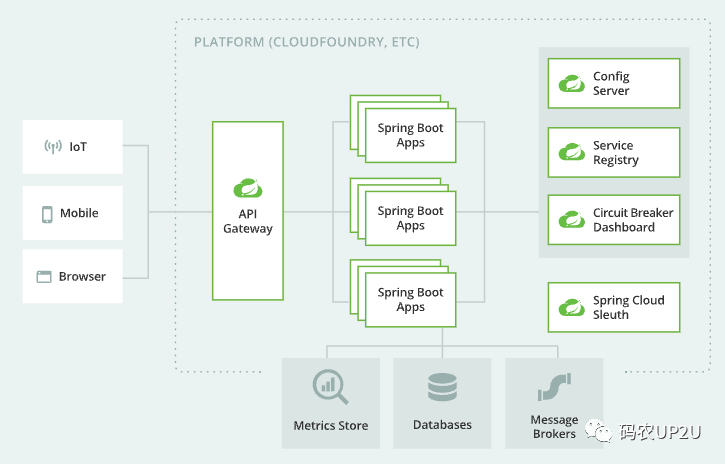The width and height of the screenshot is (725, 464).
Task: Click the Metrics Store label
Action: pyautogui.click(x=331, y=425)
